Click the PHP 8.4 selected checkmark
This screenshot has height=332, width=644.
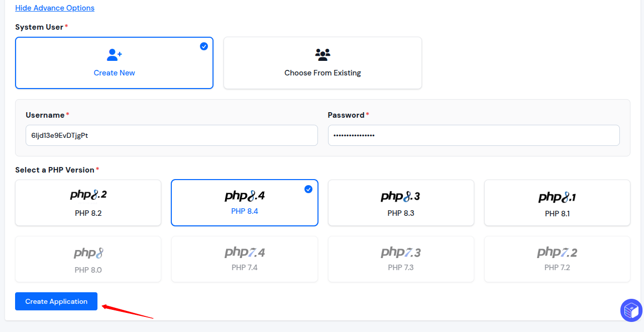[308, 189]
